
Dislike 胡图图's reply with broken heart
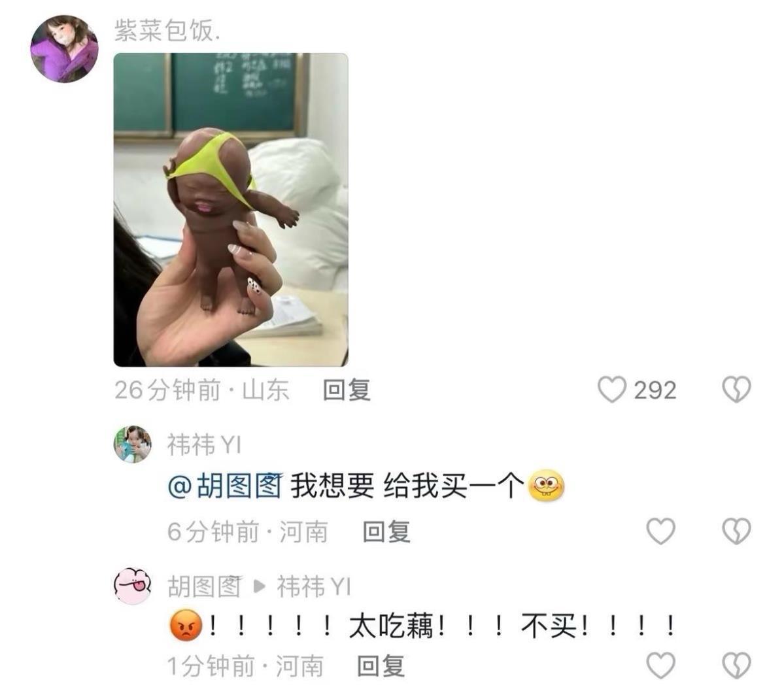coord(737,666)
